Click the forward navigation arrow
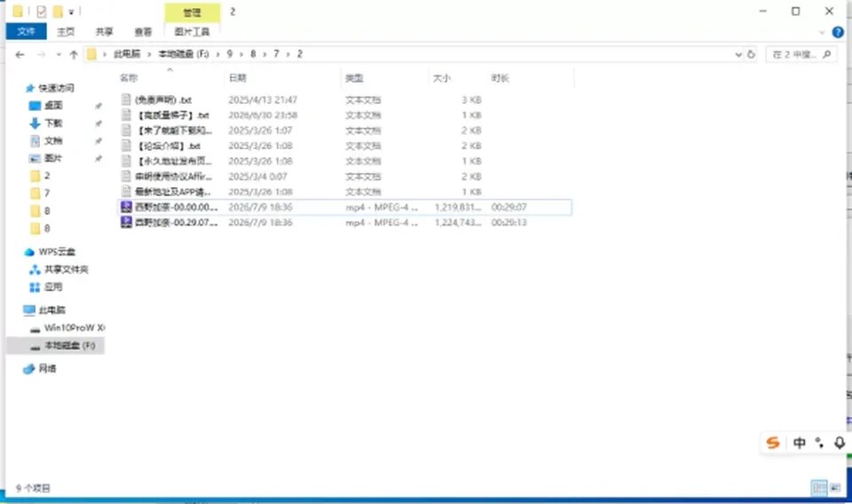This screenshot has height=504, width=852. tap(42, 54)
